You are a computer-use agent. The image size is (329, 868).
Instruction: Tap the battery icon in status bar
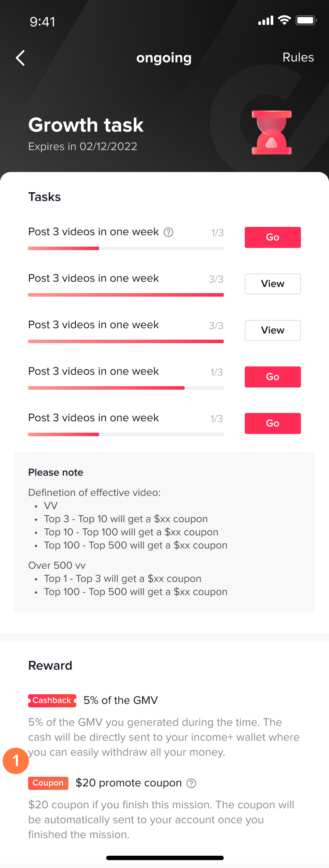306,20
